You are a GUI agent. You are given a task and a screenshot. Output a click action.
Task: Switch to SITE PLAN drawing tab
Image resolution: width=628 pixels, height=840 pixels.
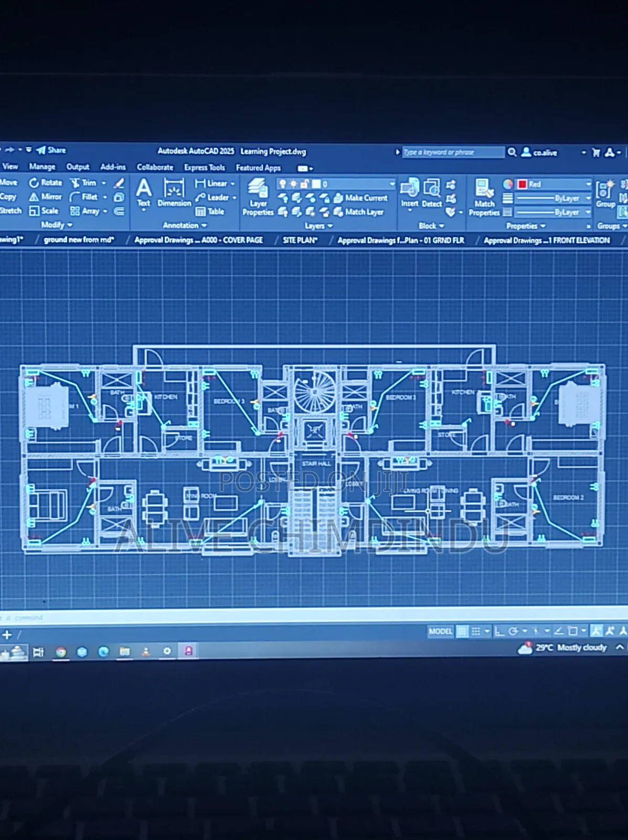300,240
